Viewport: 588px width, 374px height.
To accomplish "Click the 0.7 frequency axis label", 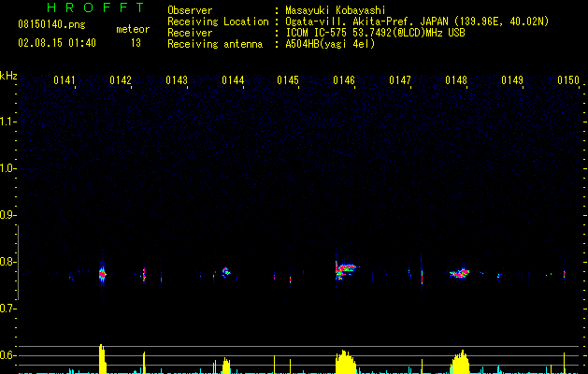I will tap(7, 309).
